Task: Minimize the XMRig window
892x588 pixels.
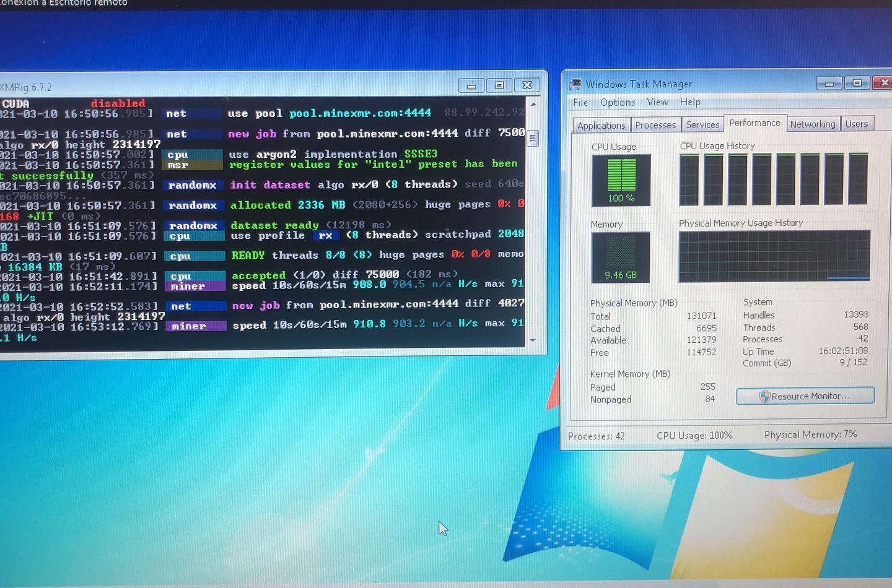Action: (x=471, y=85)
